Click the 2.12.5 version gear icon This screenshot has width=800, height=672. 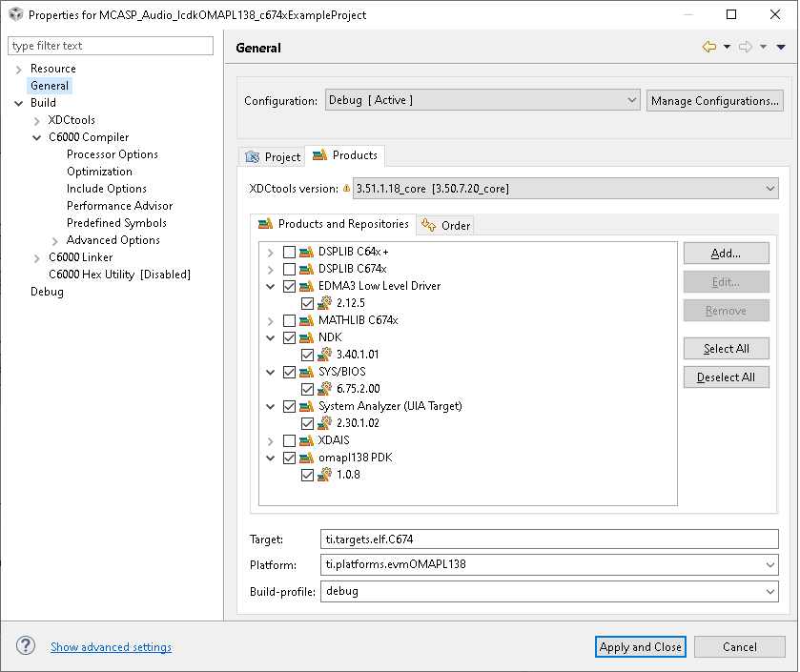pos(325,303)
